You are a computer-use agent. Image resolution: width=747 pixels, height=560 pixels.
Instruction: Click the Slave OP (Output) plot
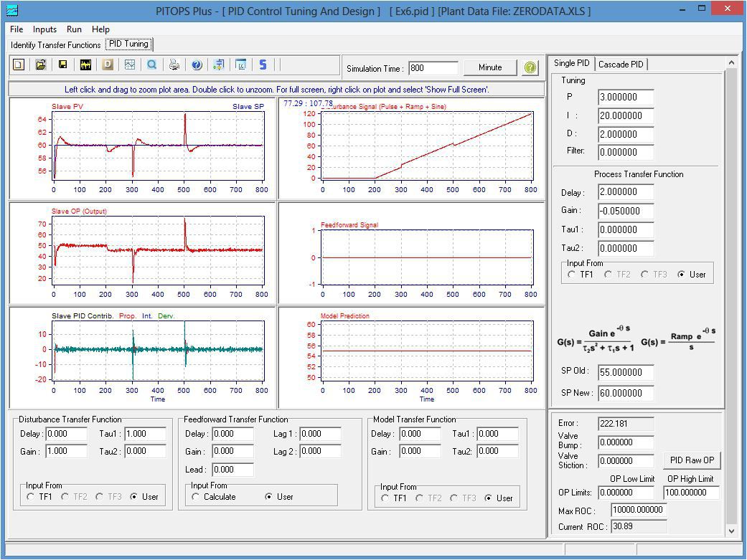[158, 250]
